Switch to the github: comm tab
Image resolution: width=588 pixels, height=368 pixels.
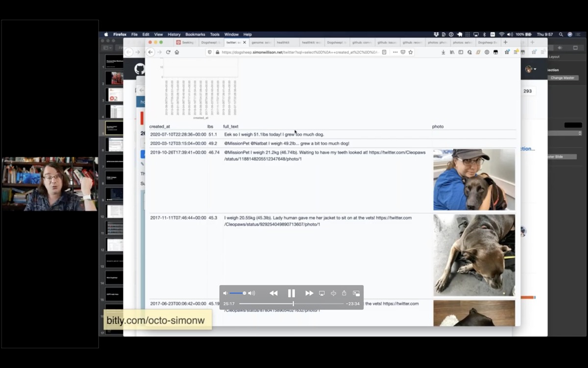point(362,43)
